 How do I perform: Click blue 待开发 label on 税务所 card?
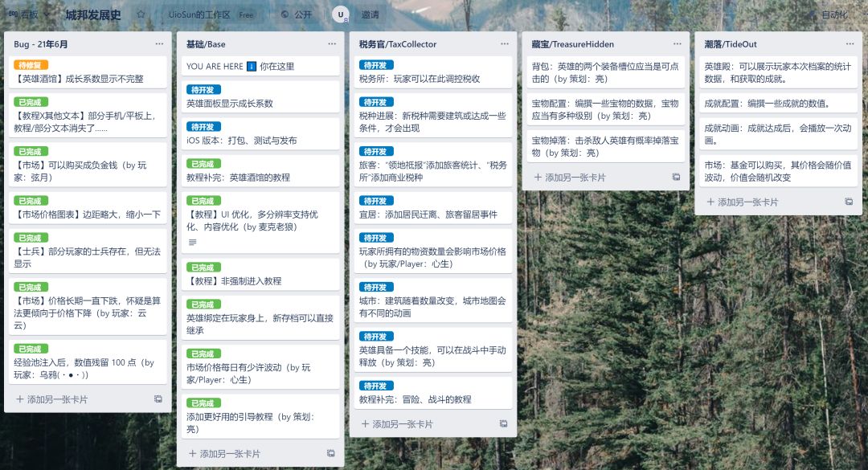click(x=376, y=65)
